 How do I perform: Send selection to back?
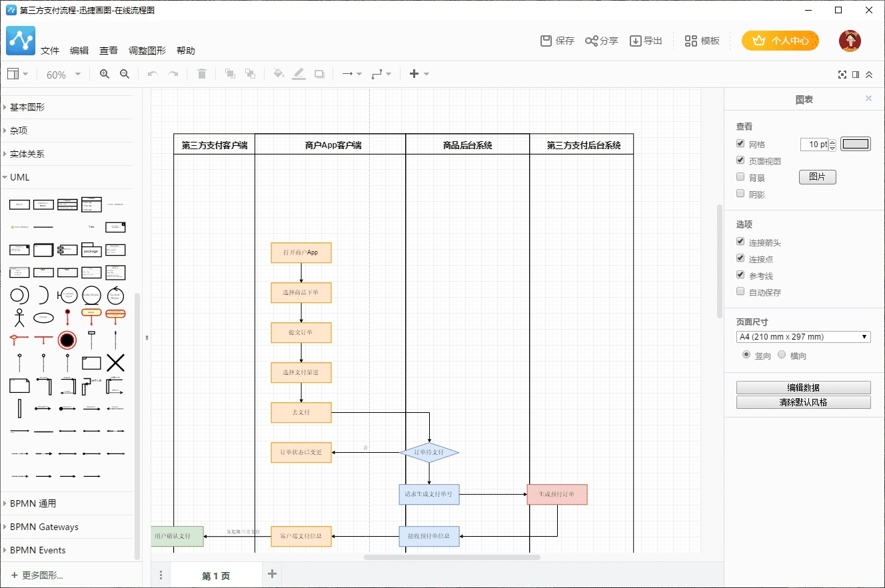pyautogui.click(x=250, y=74)
